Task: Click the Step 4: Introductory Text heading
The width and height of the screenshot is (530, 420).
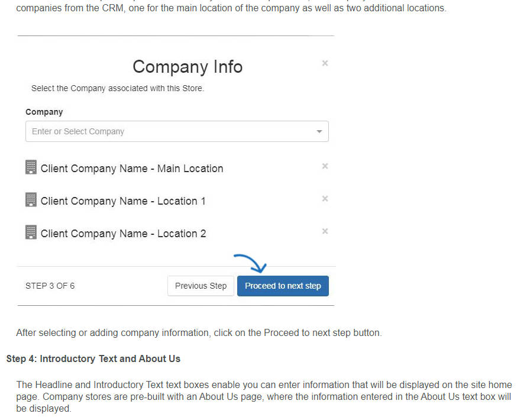Action: [93, 359]
